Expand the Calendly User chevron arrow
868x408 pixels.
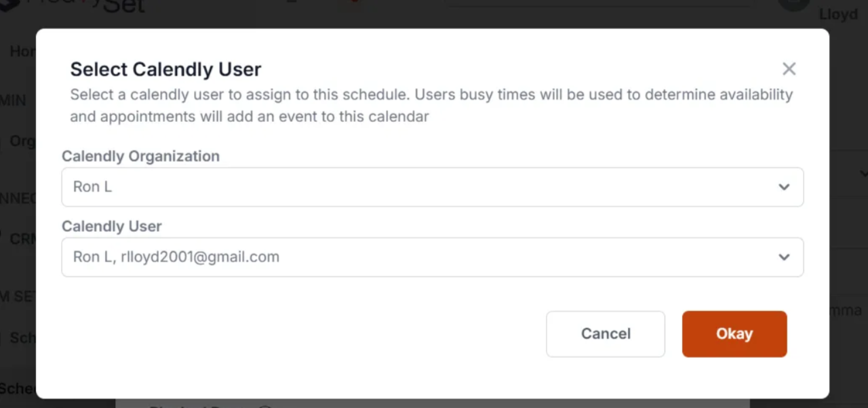(784, 257)
